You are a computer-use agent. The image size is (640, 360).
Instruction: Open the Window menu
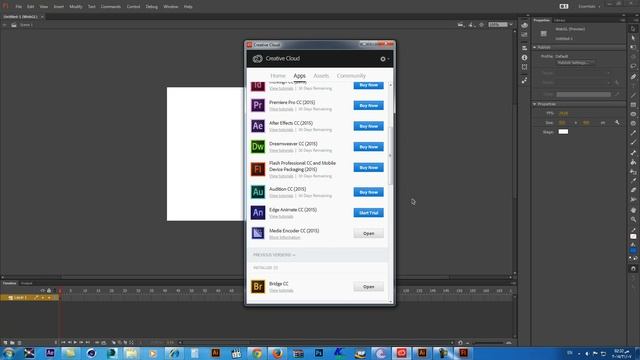[171, 7]
